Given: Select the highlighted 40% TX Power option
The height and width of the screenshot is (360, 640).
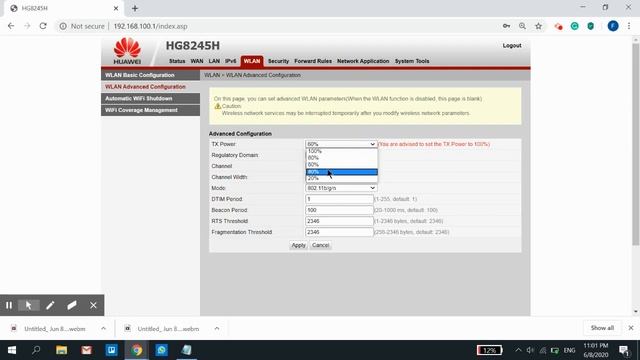Looking at the screenshot, I should pos(342,172).
